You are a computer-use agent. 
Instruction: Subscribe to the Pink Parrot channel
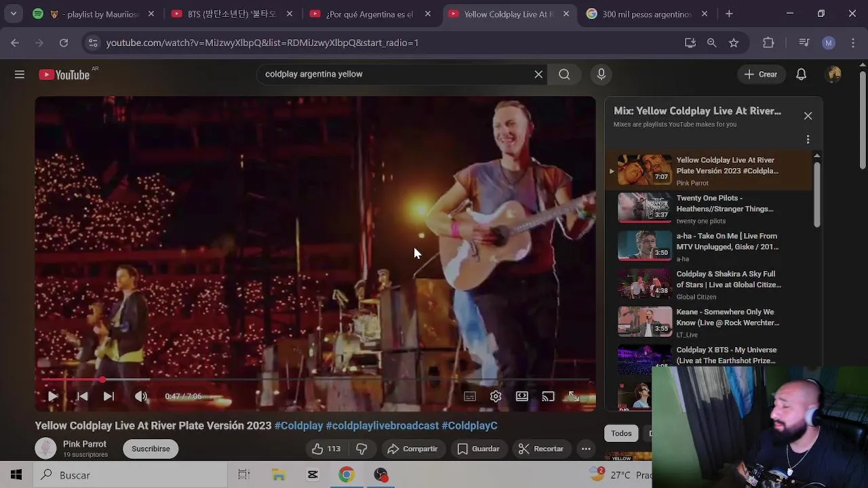coord(151,449)
